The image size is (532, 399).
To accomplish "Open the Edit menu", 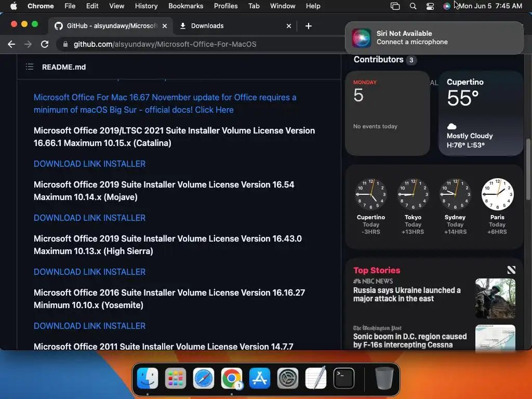I will coord(92,6).
